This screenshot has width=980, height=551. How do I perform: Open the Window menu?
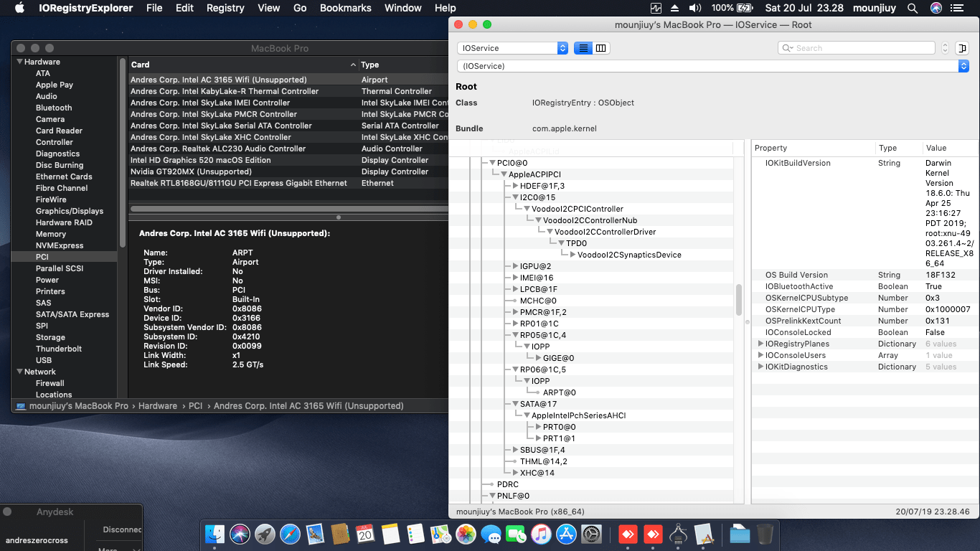coord(403,8)
